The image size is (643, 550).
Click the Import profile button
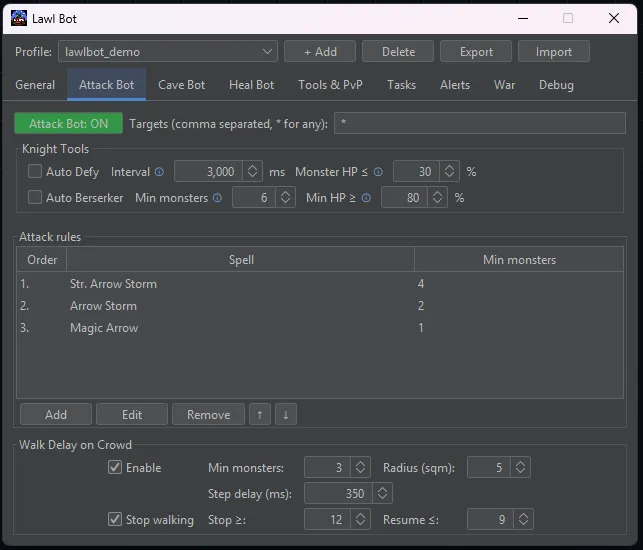(554, 52)
